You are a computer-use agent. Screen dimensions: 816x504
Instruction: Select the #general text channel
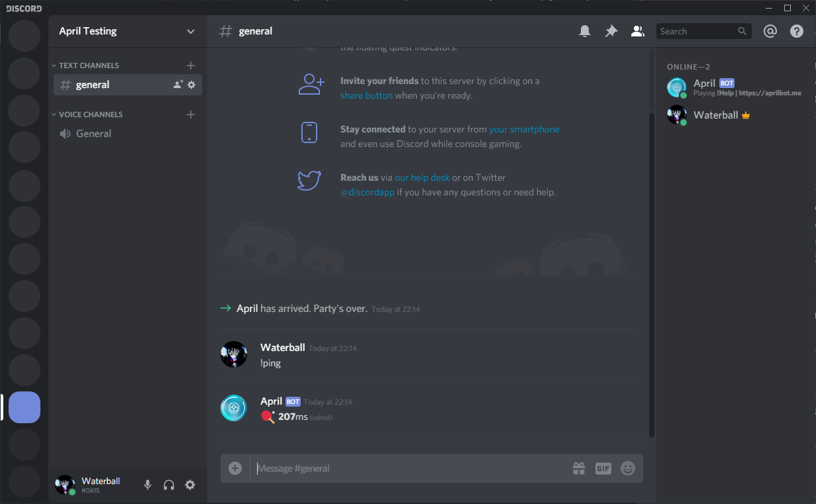point(128,85)
